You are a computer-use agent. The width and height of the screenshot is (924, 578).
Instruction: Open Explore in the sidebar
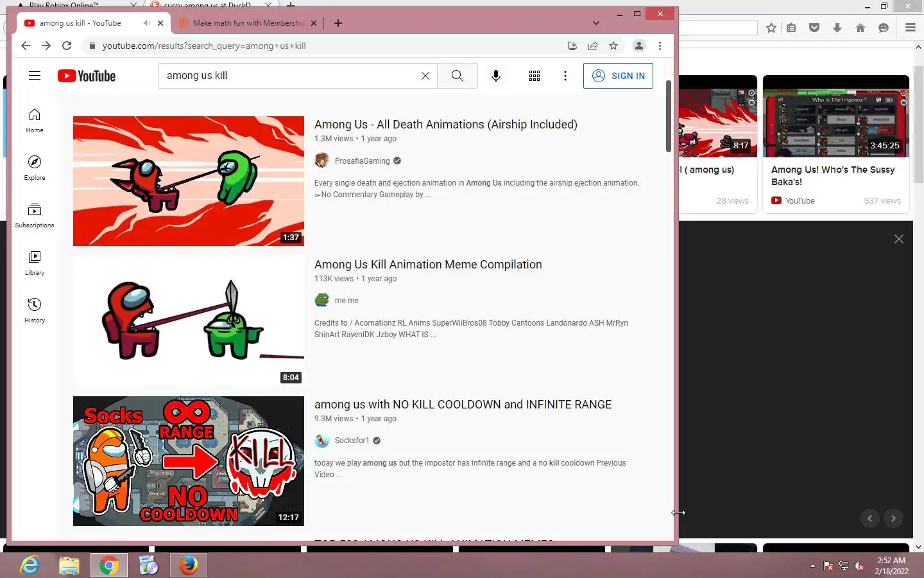(x=35, y=168)
